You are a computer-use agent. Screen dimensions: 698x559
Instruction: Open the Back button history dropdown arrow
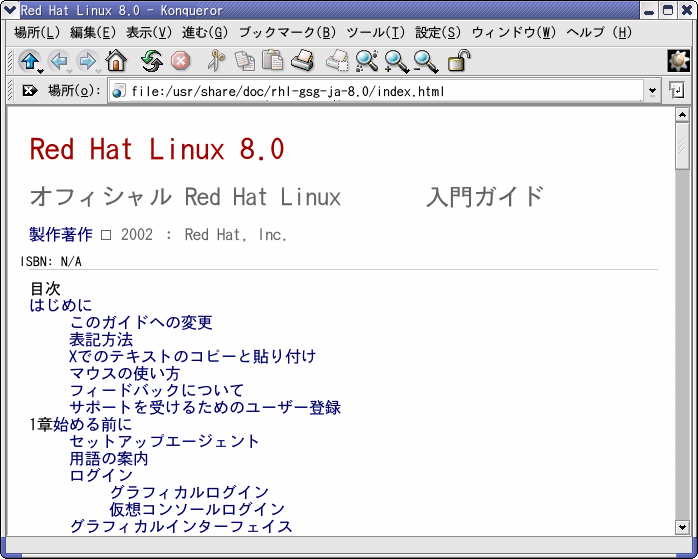pyautogui.click(x=69, y=72)
